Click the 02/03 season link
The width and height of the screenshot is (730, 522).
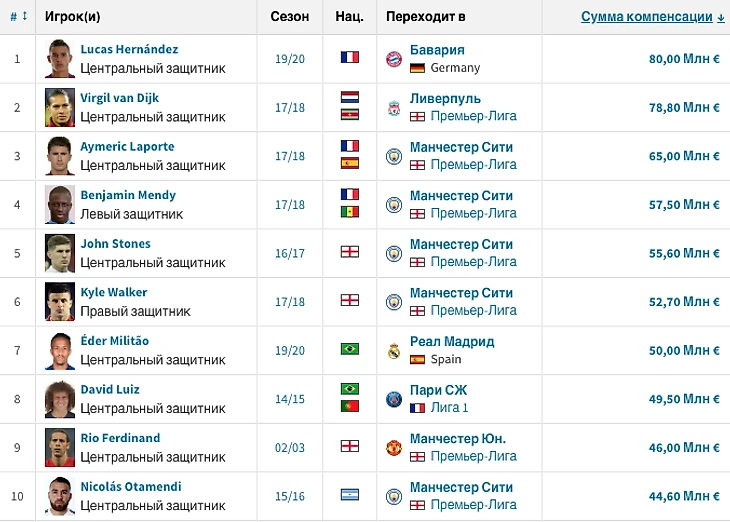click(289, 447)
